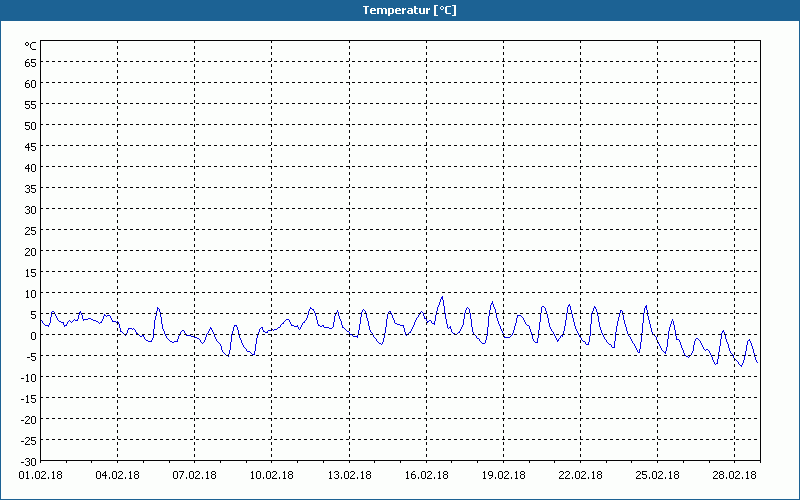
Task: Select the 40 degree y-axis label
Action: tap(30, 167)
